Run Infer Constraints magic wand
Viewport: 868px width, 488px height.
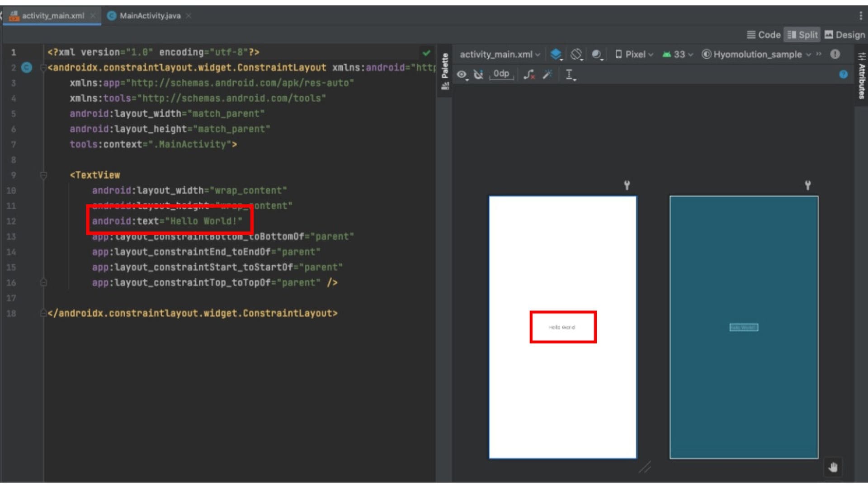click(548, 75)
